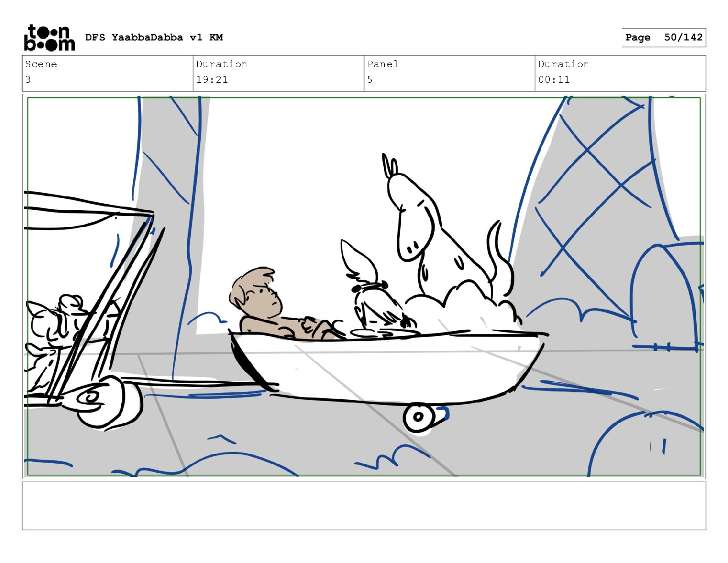Select panel duration value '00:11'
The width and height of the screenshot is (728, 563).
click(554, 80)
